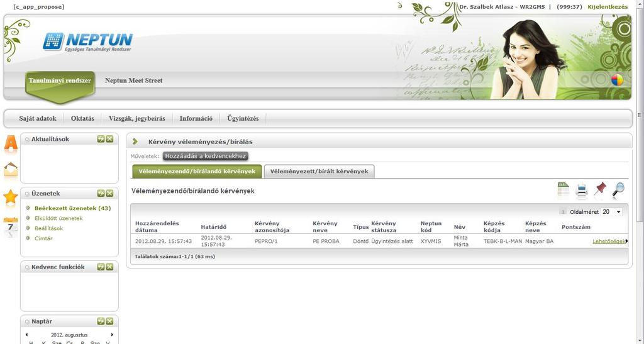The height and width of the screenshot is (344, 644).
Task: Open the Oldalméret page size dropdown
Action: (611, 212)
